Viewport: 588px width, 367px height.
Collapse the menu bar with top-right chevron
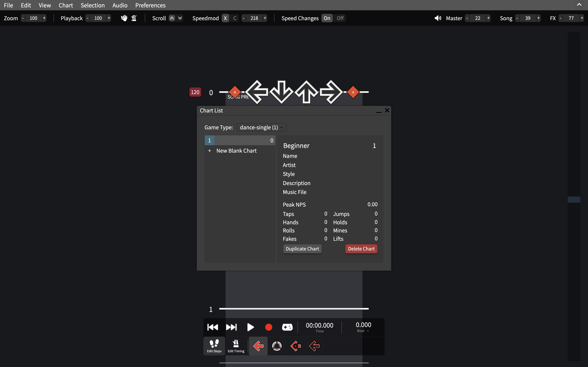pos(579,5)
